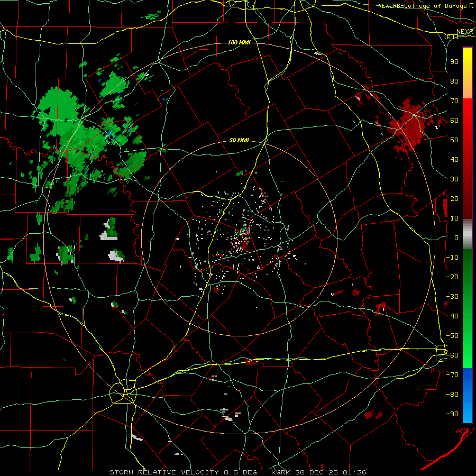Click the positive 60 velocity scale label
Image resolution: width=476 pixels, height=476 pixels.
(x=454, y=120)
